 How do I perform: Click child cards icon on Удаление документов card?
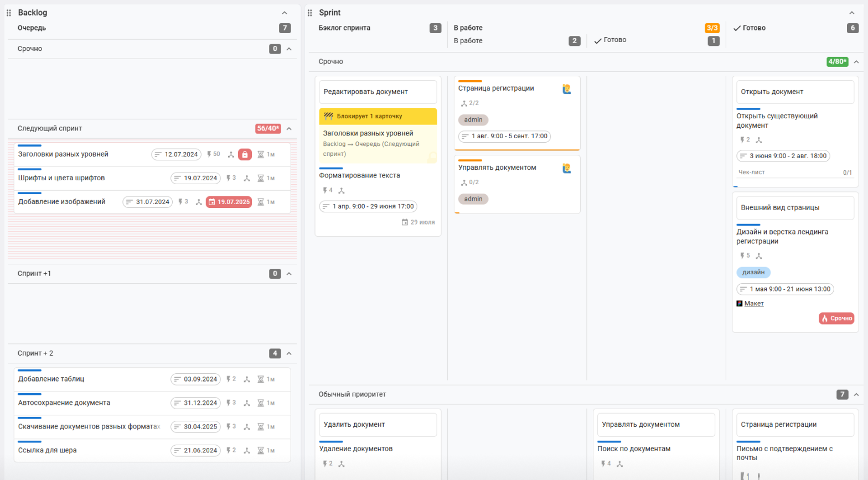[342, 464]
